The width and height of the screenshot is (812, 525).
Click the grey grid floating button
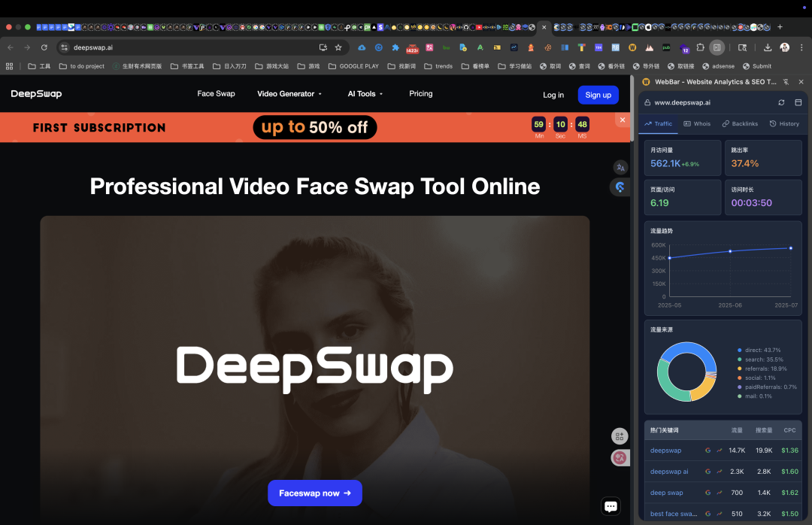point(620,436)
